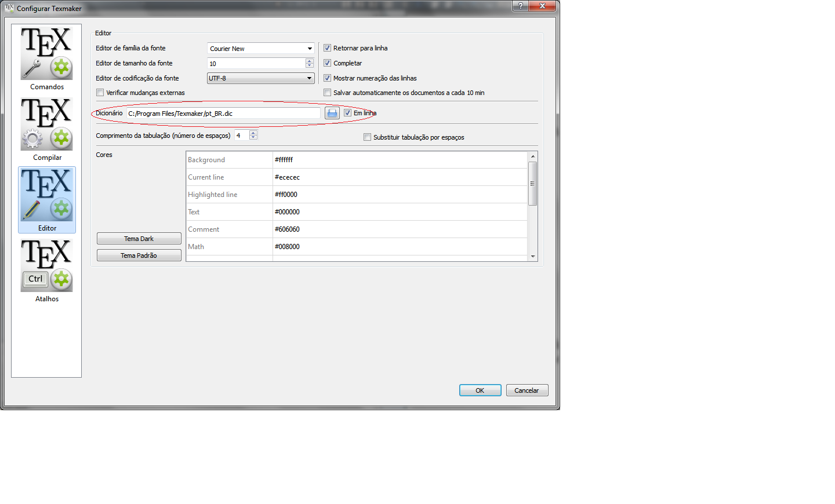Click the Tema Dark button
Image resolution: width=835 pixels, height=504 pixels.
(x=139, y=239)
